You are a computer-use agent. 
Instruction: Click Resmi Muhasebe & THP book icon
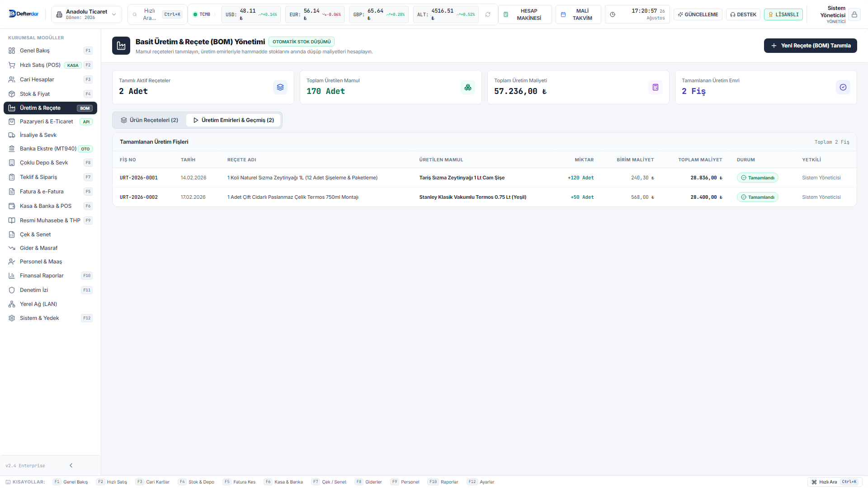(x=12, y=221)
